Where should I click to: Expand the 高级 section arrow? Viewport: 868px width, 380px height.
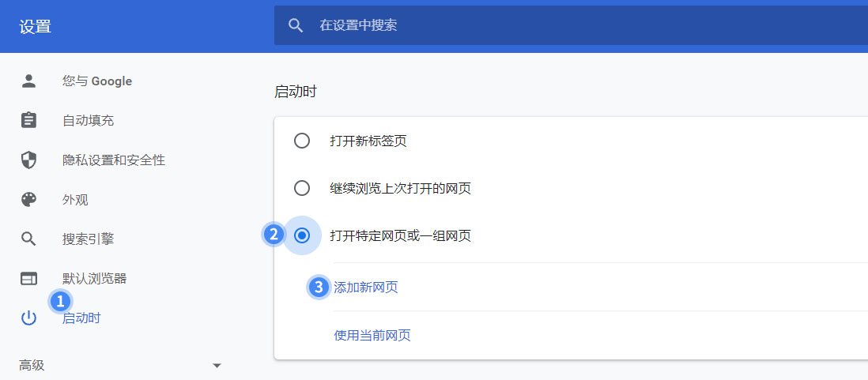coord(217,366)
